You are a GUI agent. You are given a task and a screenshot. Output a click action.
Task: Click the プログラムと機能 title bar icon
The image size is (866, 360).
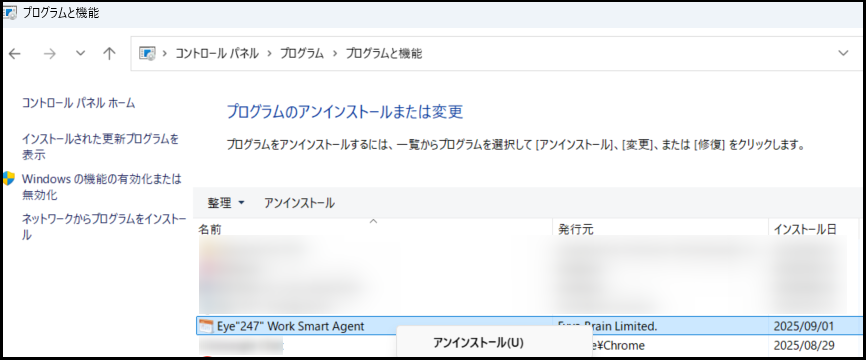(x=9, y=13)
